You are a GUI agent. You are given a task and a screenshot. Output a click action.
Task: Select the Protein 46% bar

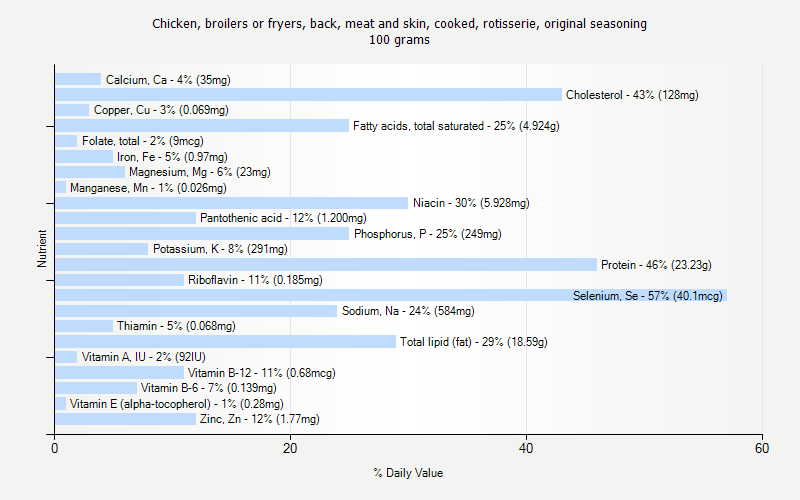click(x=325, y=264)
